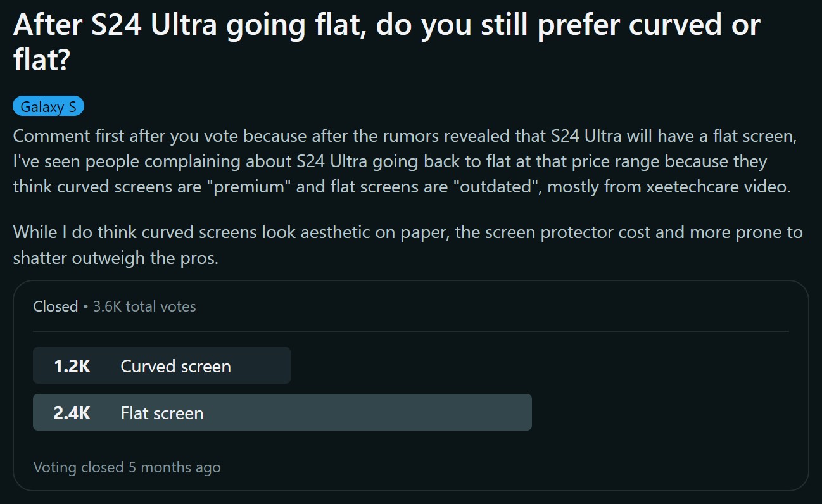Click the 2.4K vote count
This screenshot has height=504, width=822.
click(x=72, y=413)
